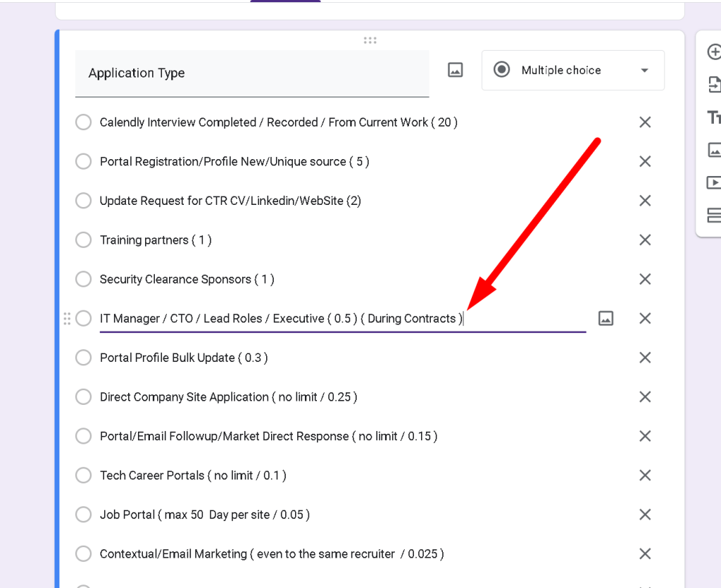Import questions from sidebar

tap(714, 85)
